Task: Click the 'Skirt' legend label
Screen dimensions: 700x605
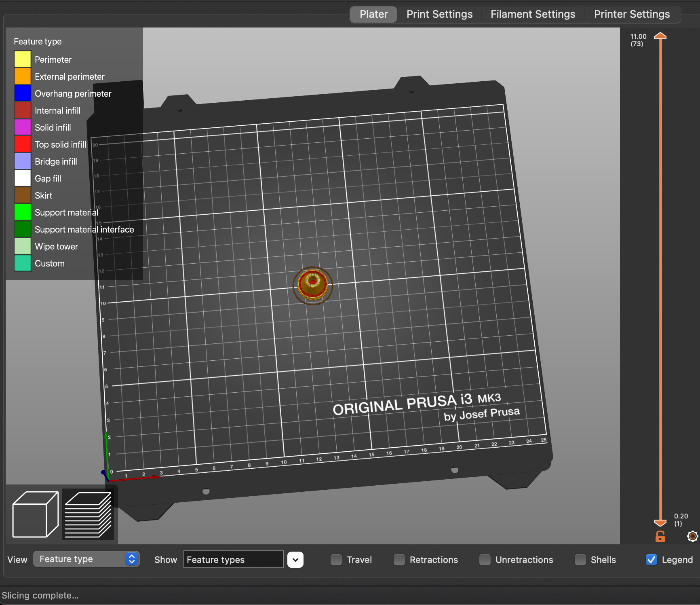Action: [43, 195]
